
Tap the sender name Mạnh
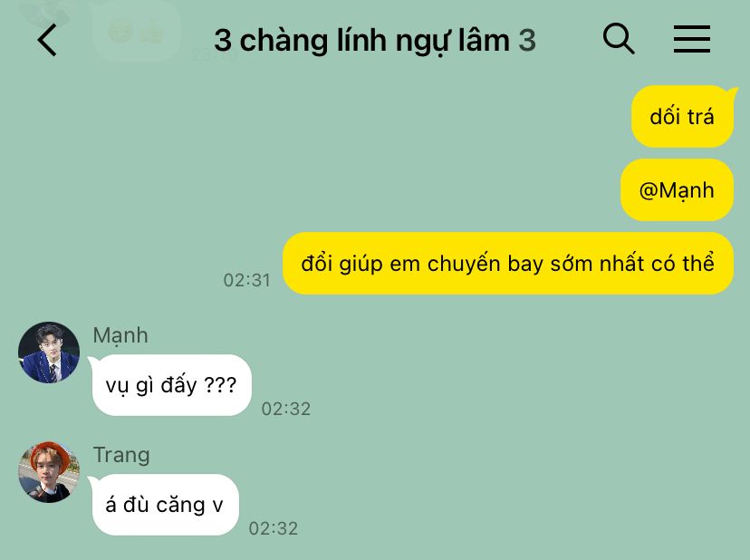pyautogui.click(x=120, y=335)
